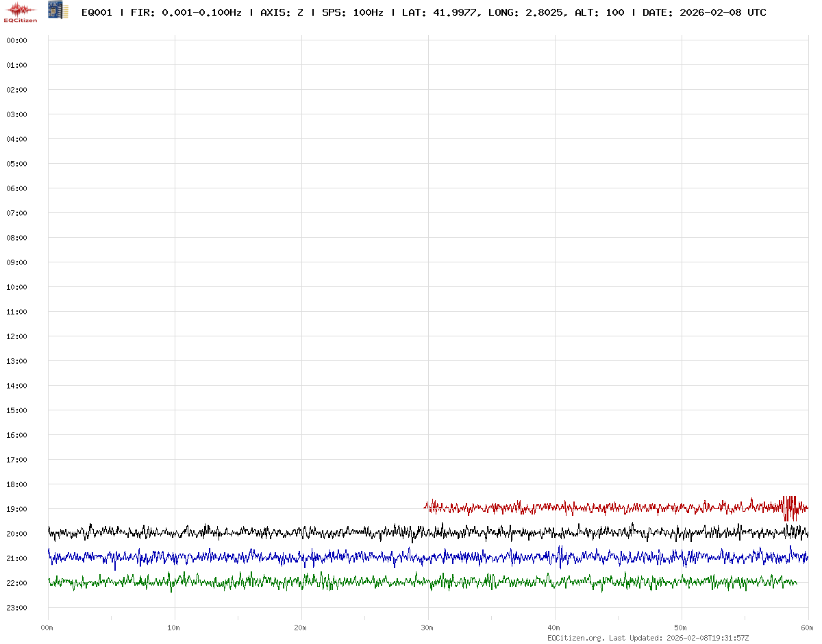Click the 12:00 hour label

(16, 336)
